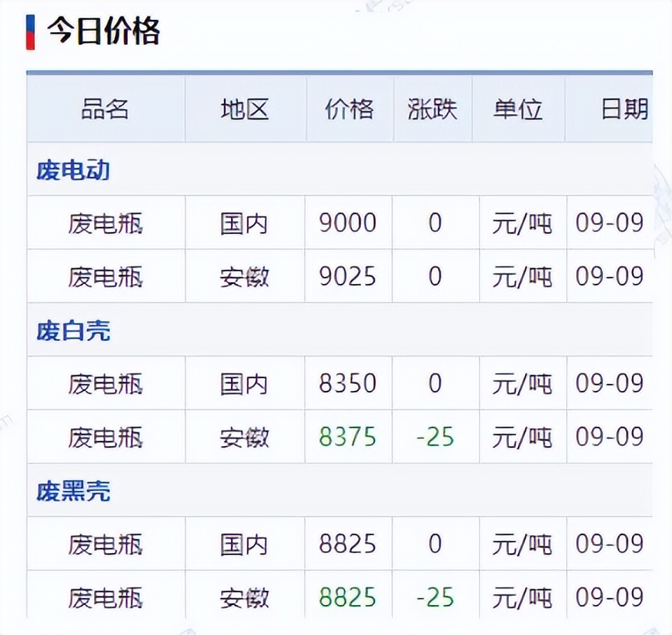Click the 废电瓶 label in the 废黑壳 section

pyautogui.click(x=105, y=544)
